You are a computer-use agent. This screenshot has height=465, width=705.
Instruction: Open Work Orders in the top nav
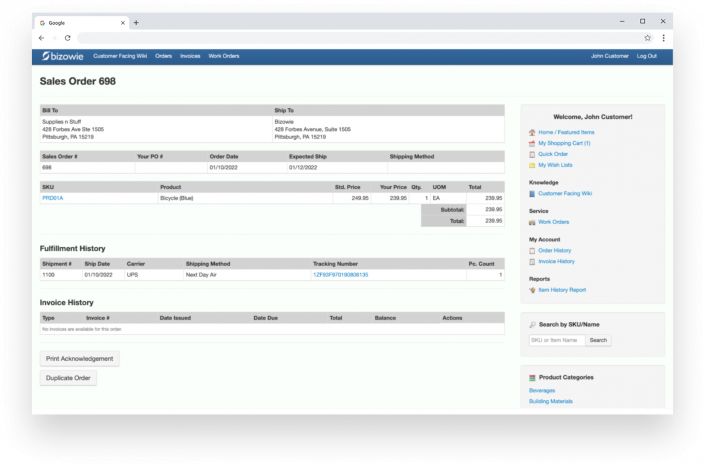[224, 56]
